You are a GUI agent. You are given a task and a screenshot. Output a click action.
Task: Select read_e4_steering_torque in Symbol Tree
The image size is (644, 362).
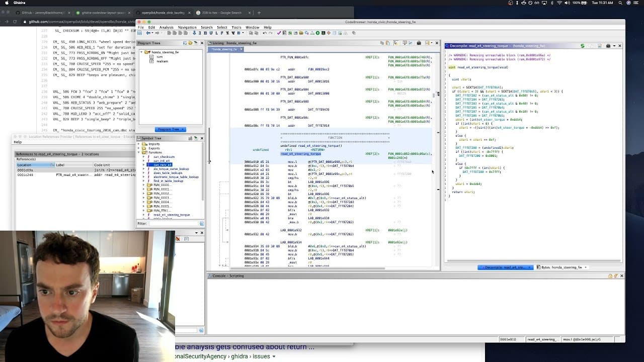[172, 215]
